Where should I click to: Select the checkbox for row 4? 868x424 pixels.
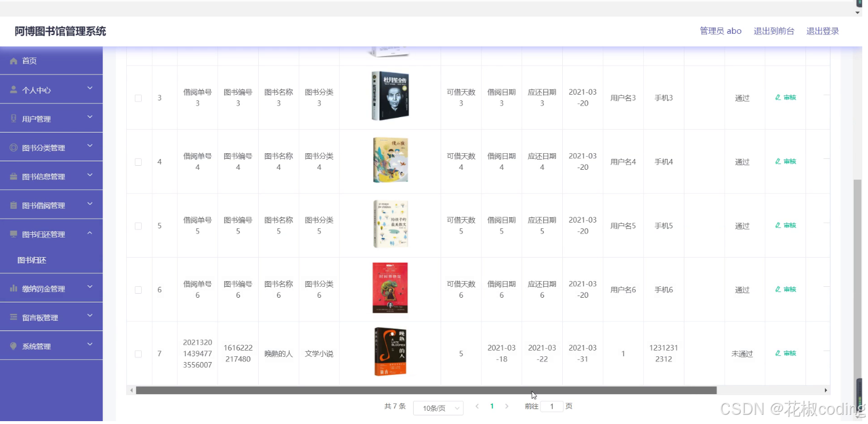point(138,162)
